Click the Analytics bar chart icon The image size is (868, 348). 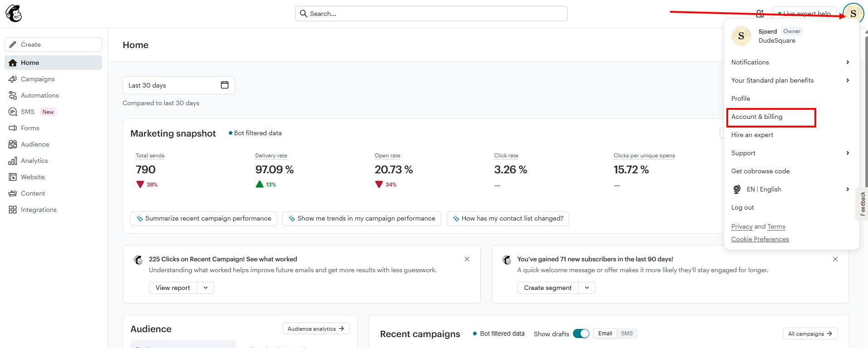tap(13, 161)
